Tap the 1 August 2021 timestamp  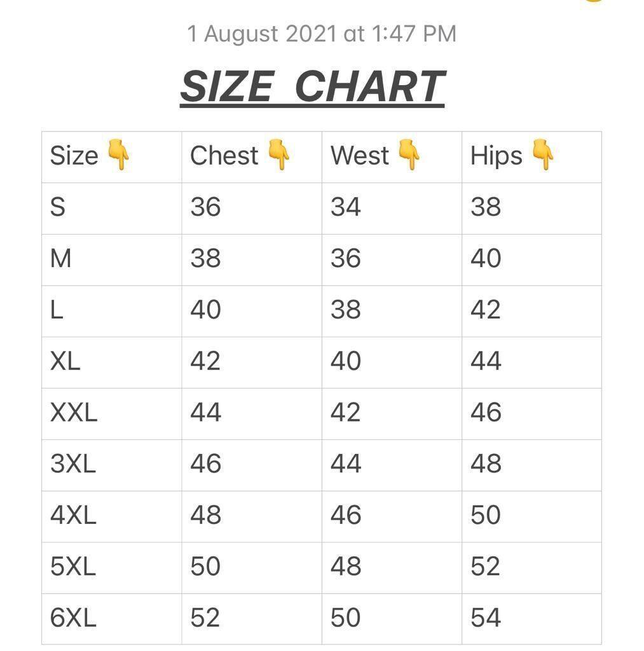click(322, 34)
